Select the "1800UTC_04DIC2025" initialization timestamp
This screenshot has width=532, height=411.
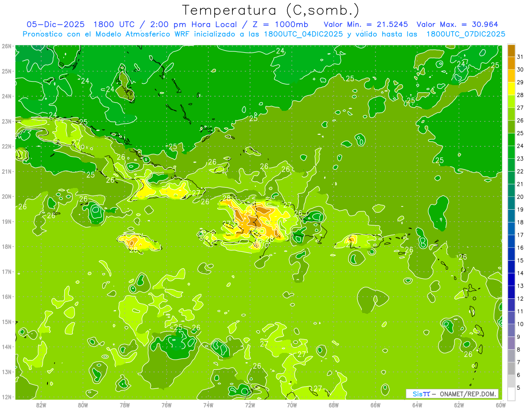click(303, 34)
